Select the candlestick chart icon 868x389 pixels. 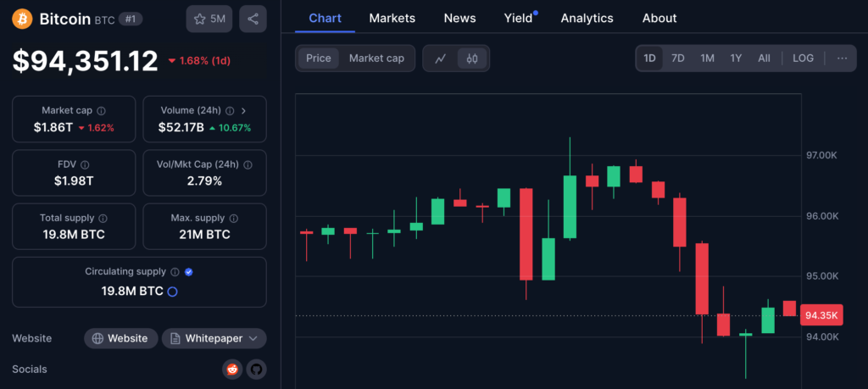(x=473, y=58)
